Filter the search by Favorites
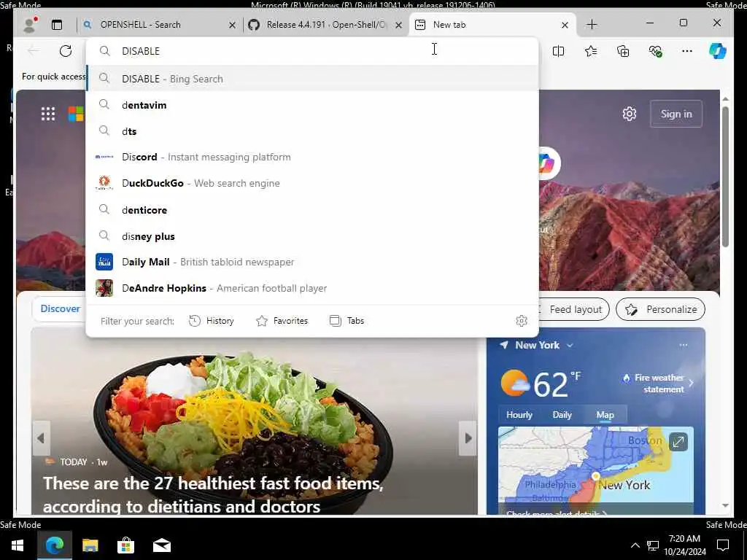Screen dimensions: 747x560 (282, 321)
